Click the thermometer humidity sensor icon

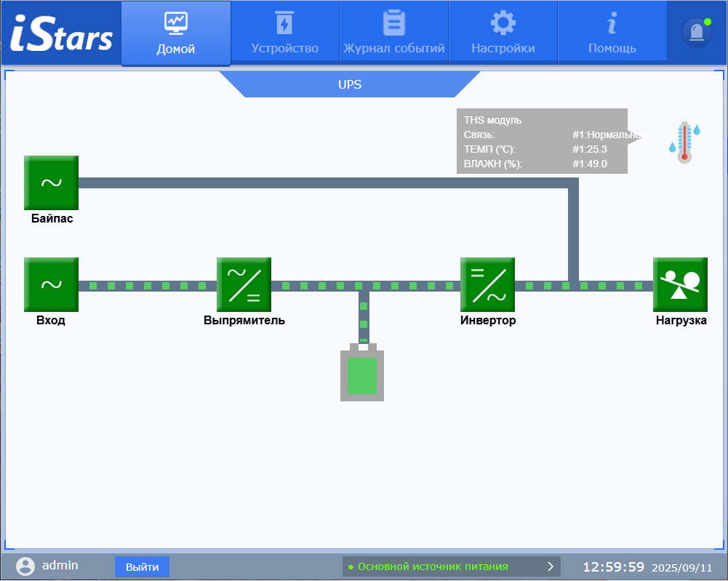(684, 141)
